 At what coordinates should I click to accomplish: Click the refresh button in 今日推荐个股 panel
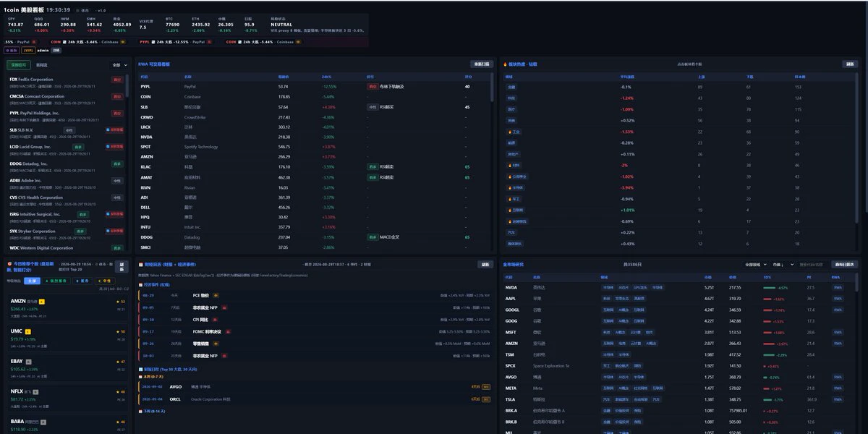click(x=122, y=267)
